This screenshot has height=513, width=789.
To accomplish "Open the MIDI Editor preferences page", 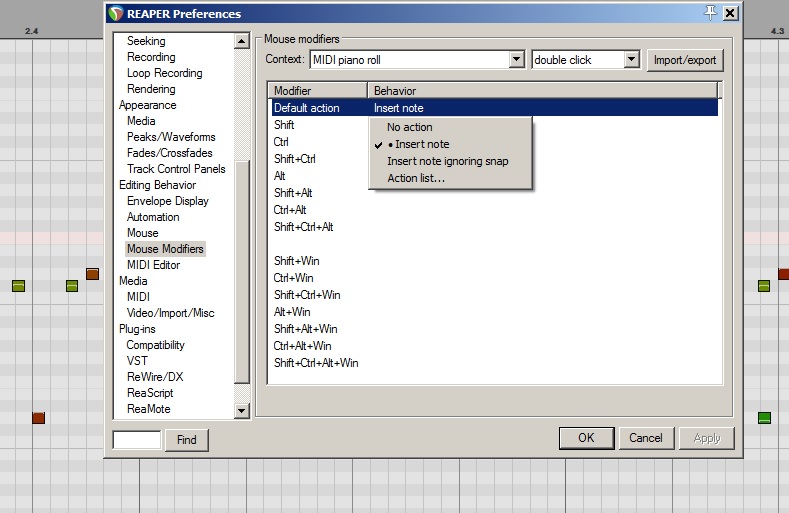I will coord(153,265).
